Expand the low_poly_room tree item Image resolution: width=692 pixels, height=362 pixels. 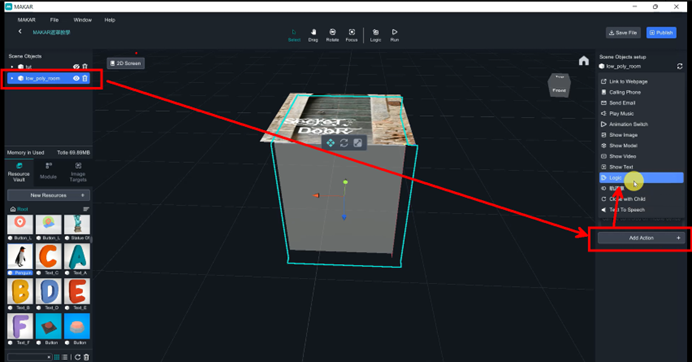pyautogui.click(x=12, y=78)
